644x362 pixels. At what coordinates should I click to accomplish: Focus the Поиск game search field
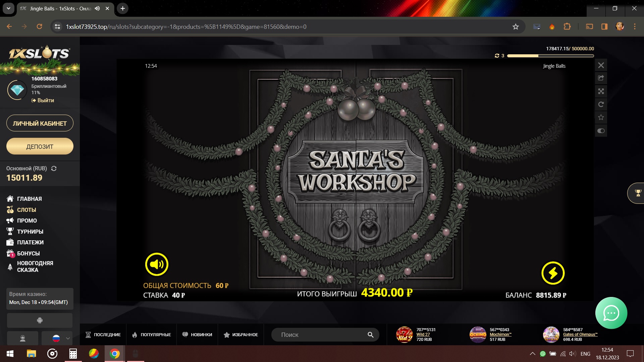click(322, 335)
